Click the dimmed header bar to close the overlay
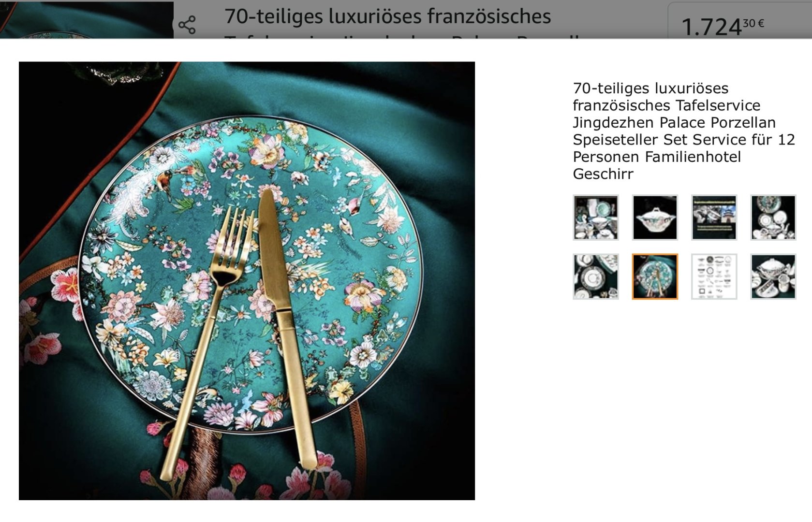The image size is (812, 522). (x=406, y=19)
